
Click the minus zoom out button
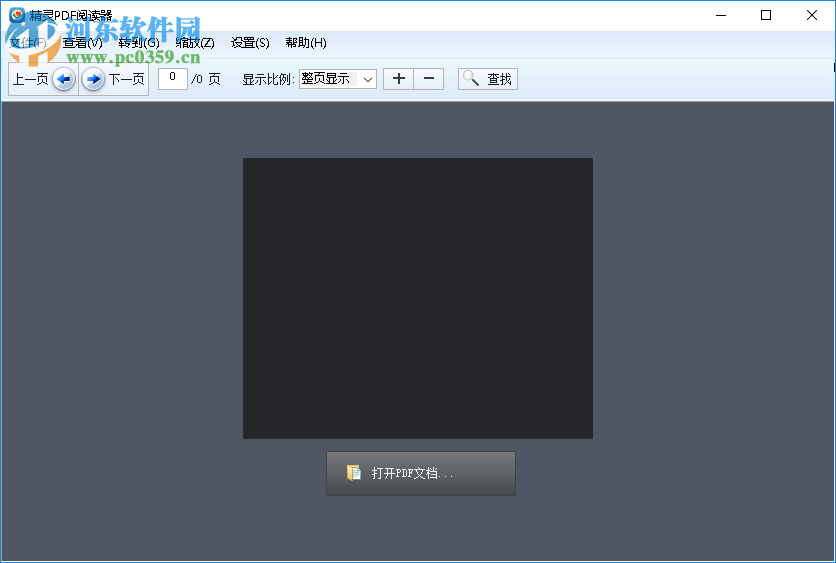(x=429, y=79)
